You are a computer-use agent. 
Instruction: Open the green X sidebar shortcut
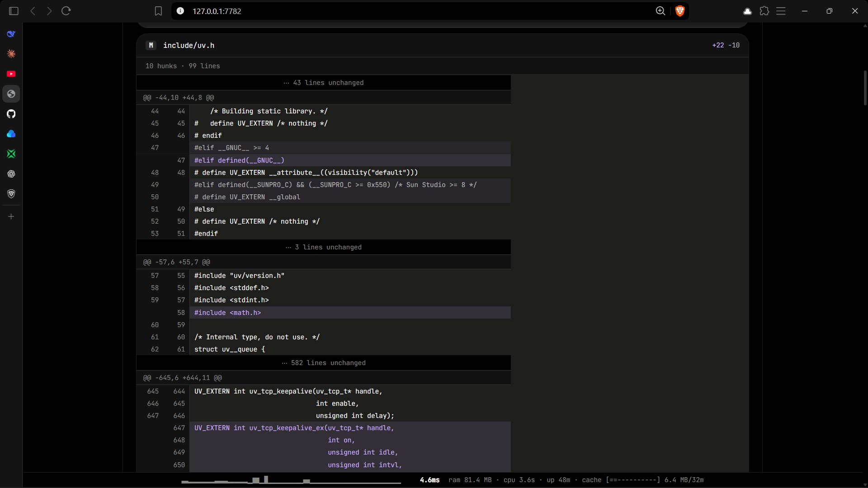(x=11, y=154)
